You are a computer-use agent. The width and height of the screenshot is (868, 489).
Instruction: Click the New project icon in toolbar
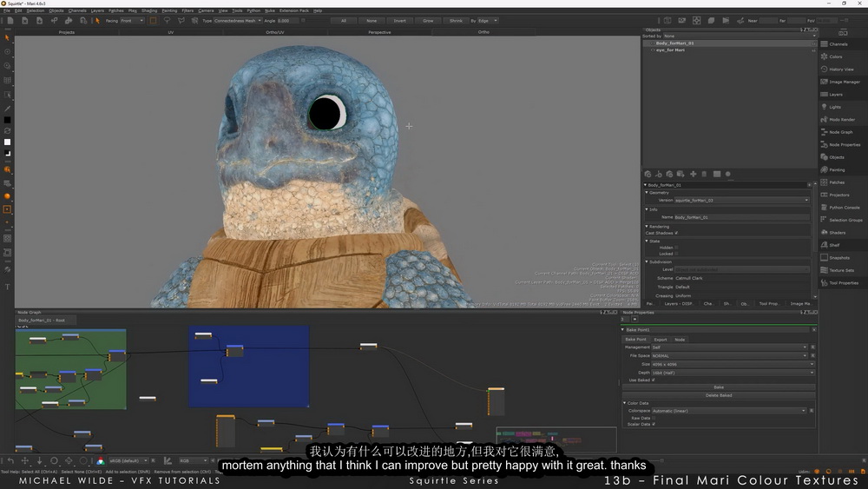10,21
